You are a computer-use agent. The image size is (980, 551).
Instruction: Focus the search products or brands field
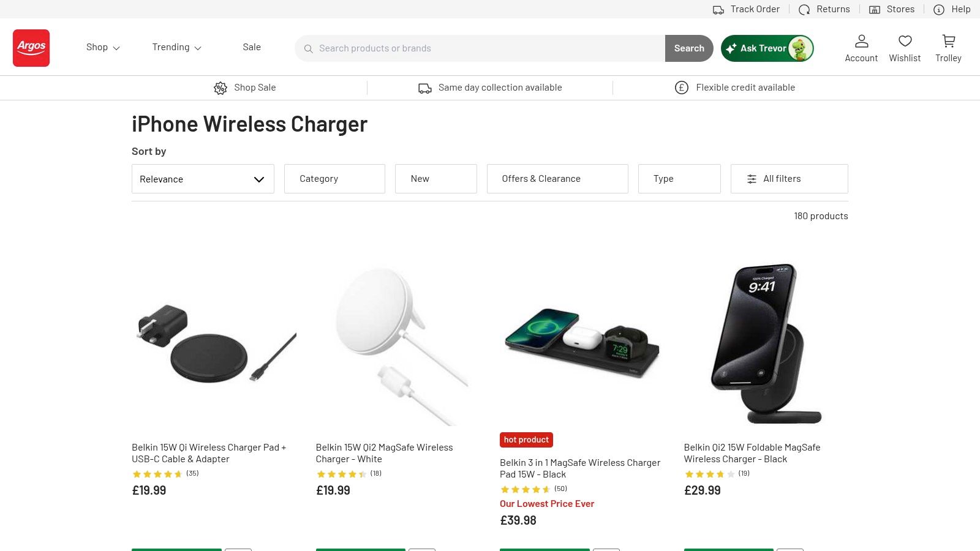pos(484,48)
